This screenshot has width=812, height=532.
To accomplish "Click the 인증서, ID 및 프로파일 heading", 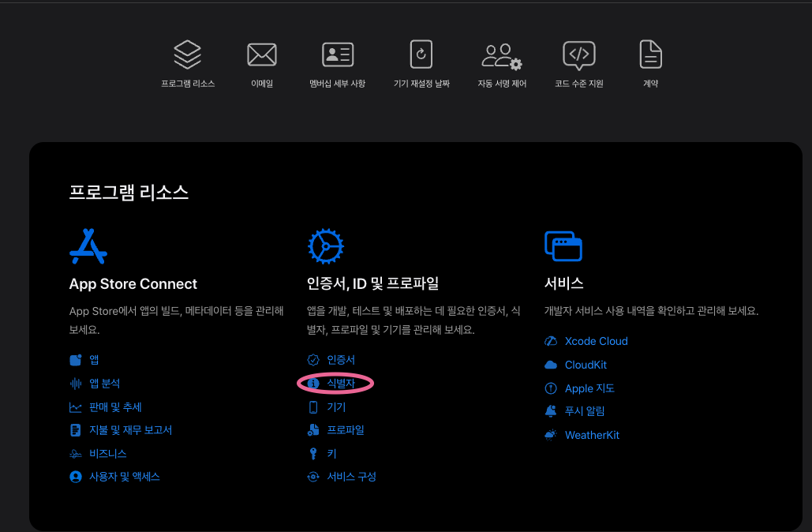I will (x=372, y=283).
